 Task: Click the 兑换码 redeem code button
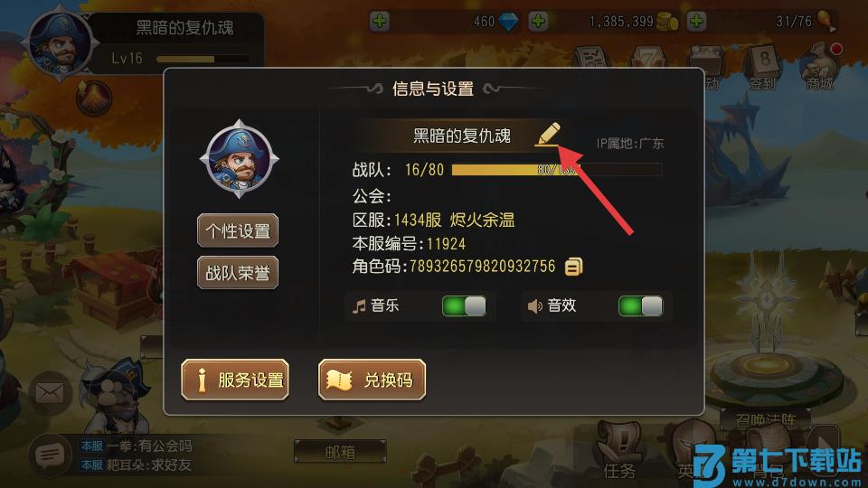point(372,380)
